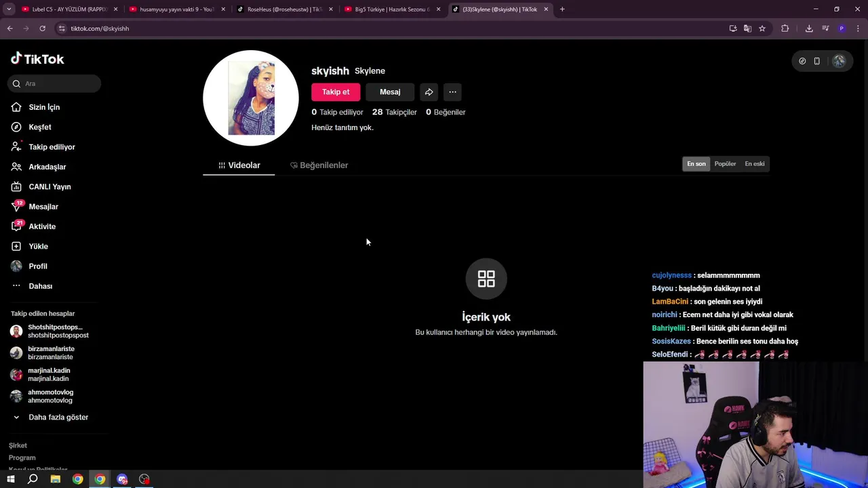Click the phone app download icon
The height and width of the screenshot is (488, 868).
pyautogui.click(x=816, y=61)
